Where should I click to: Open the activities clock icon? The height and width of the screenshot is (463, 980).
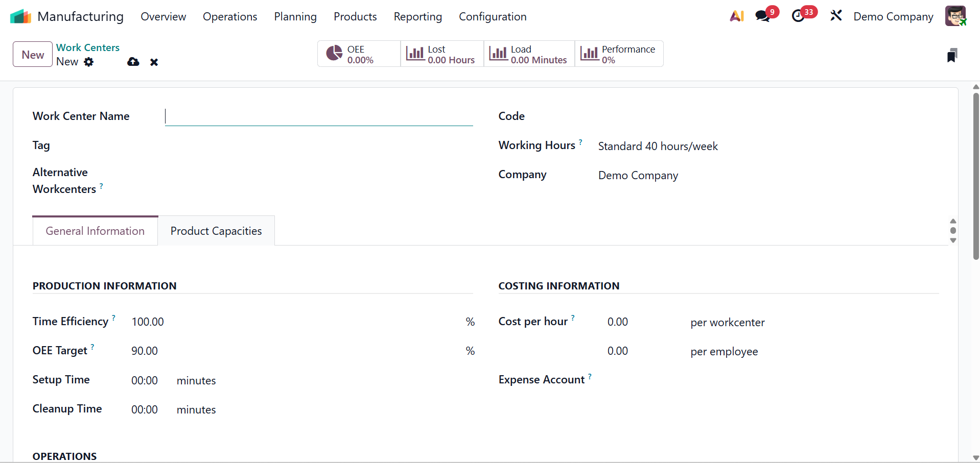798,16
